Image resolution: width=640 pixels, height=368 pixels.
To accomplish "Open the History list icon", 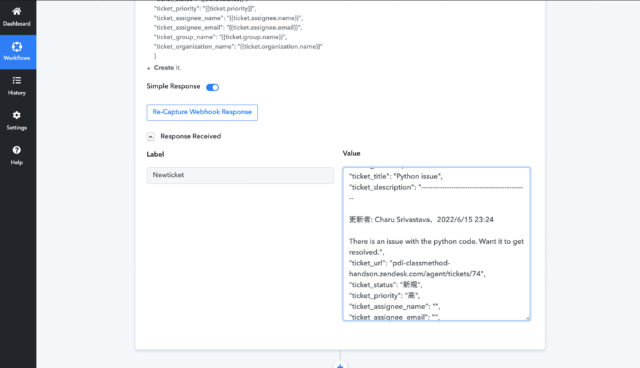I will (x=17, y=80).
